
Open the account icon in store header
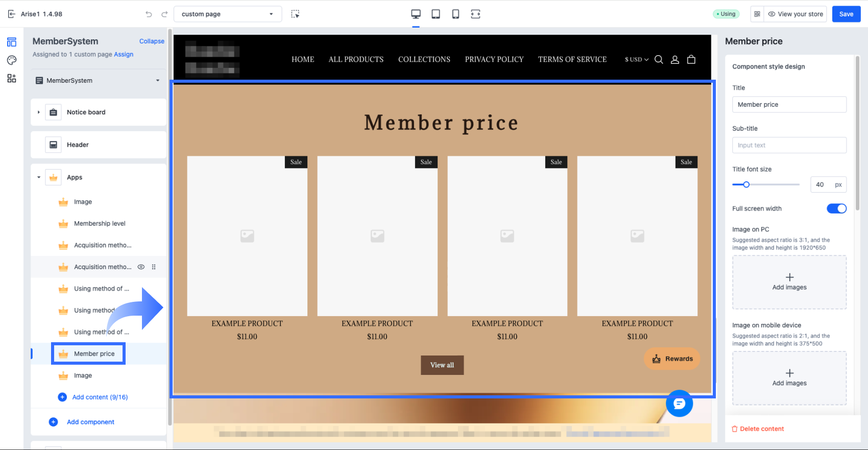(x=675, y=60)
